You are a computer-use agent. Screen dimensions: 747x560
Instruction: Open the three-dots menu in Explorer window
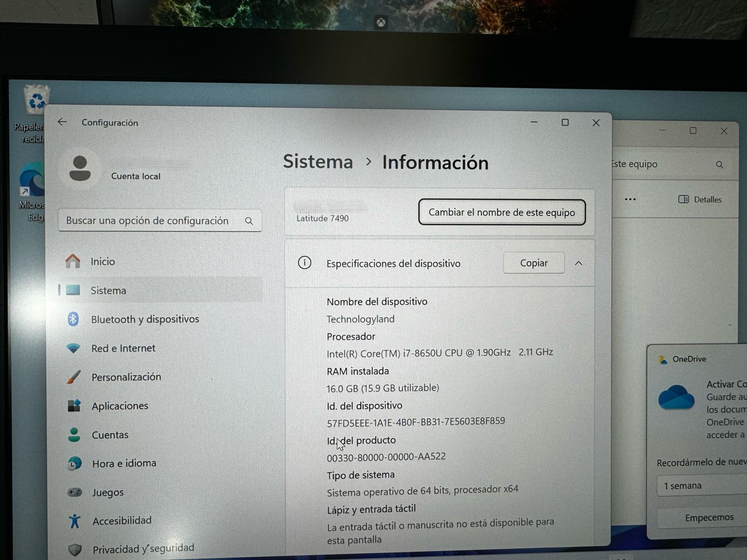630,199
